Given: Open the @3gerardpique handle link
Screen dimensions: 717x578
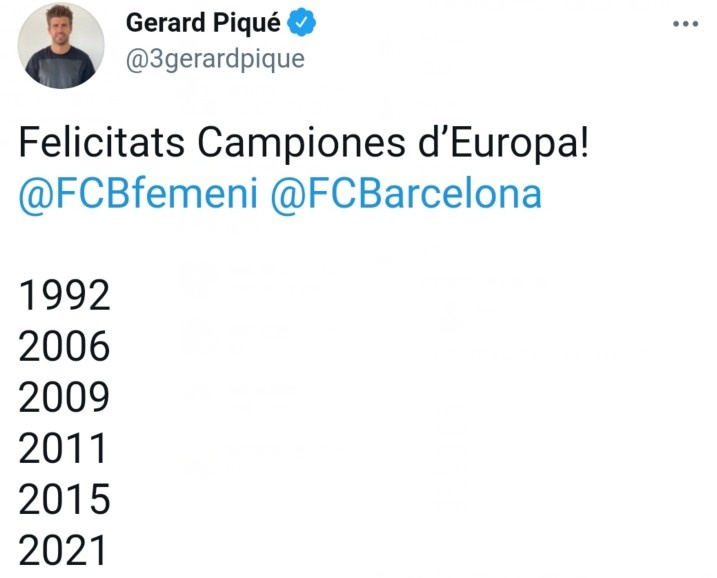Looking at the screenshot, I should pos(215,58).
